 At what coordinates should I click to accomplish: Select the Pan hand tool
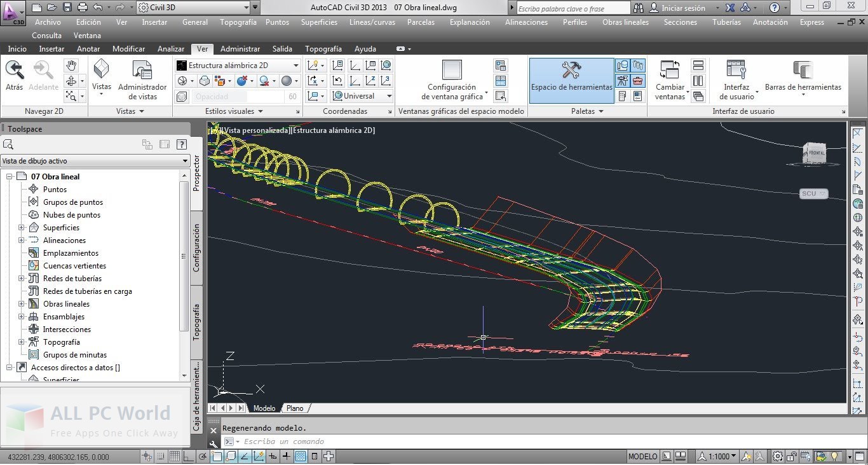pyautogui.click(x=71, y=65)
